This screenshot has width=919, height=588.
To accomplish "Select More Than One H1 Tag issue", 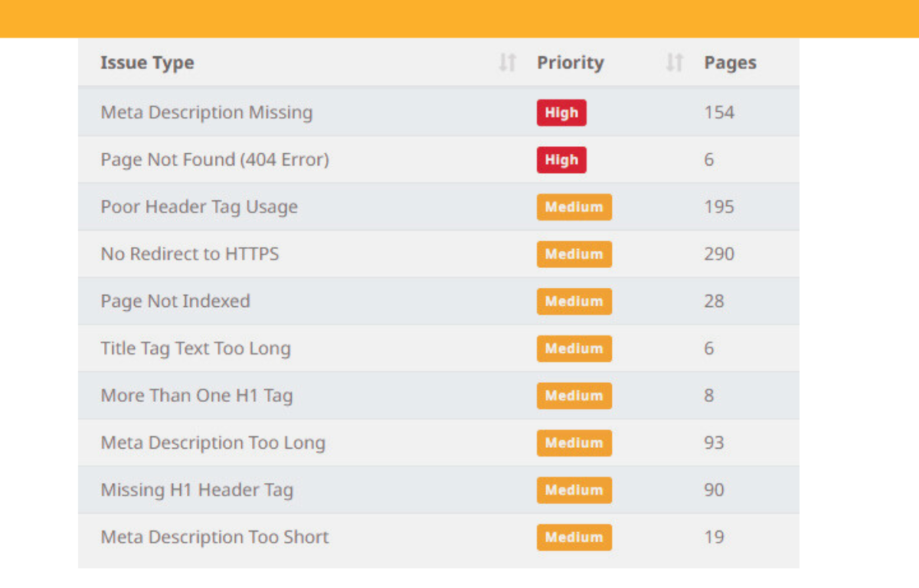I will (x=197, y=396).
